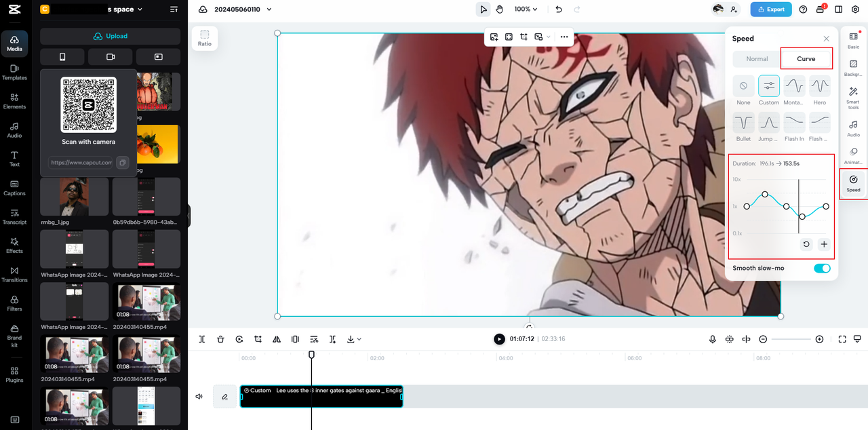Click the Export button

click(x=771, y=9)
